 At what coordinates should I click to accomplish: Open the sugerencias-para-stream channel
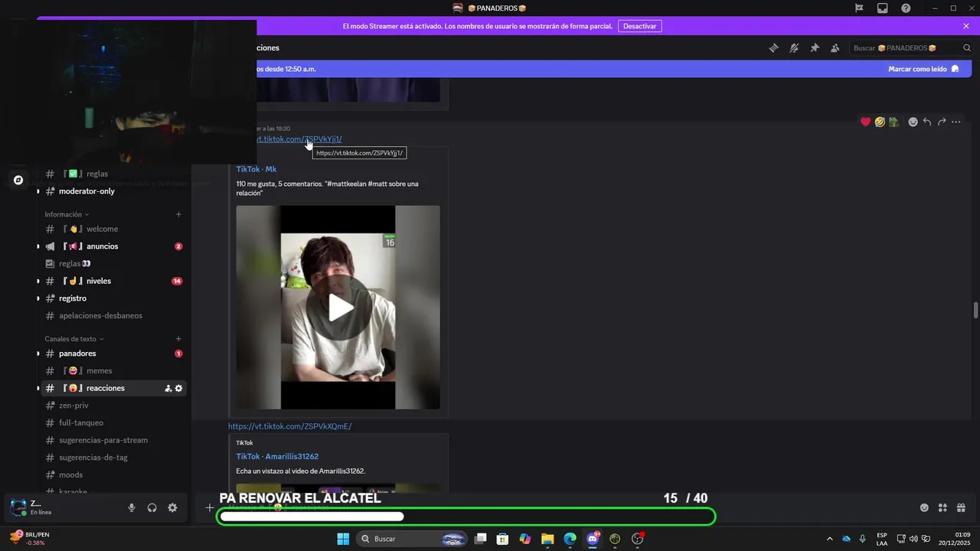tap(115, 440)
